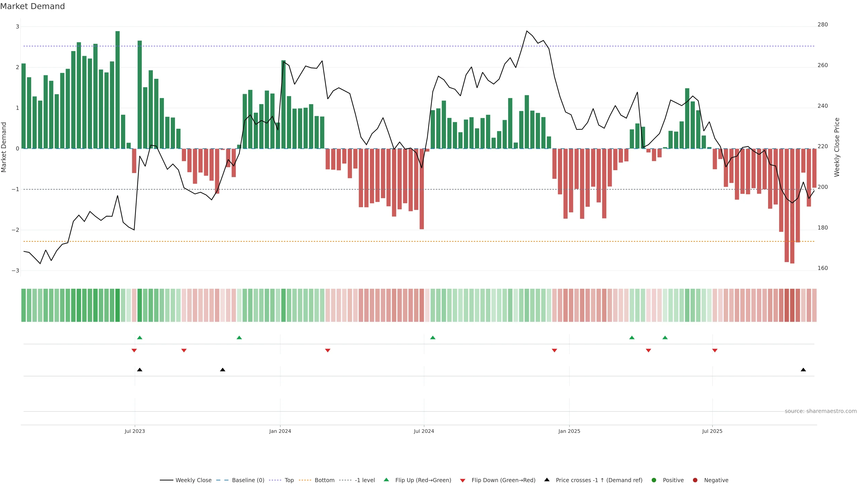The image size is (868, 488).
Task: Click black Price crosses -1 legend triangle
Action: pyautogui.click(x=547, y=480)
